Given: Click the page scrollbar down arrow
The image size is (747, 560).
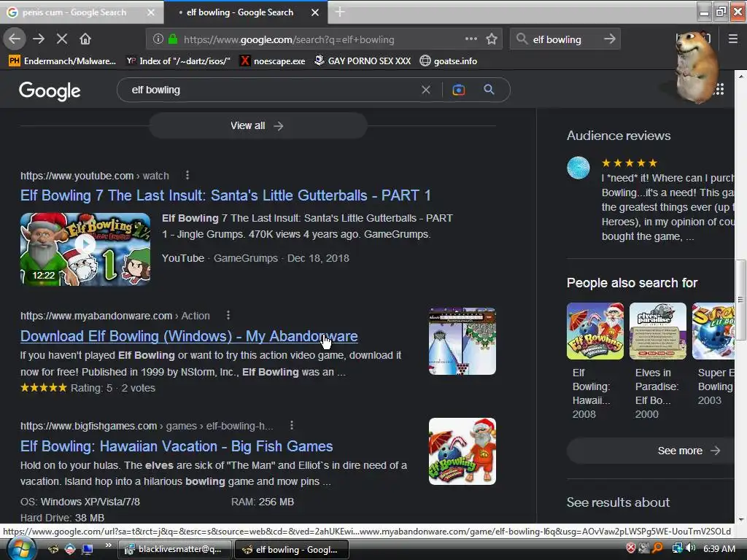Looking at the screenshot, I should 741,519.
